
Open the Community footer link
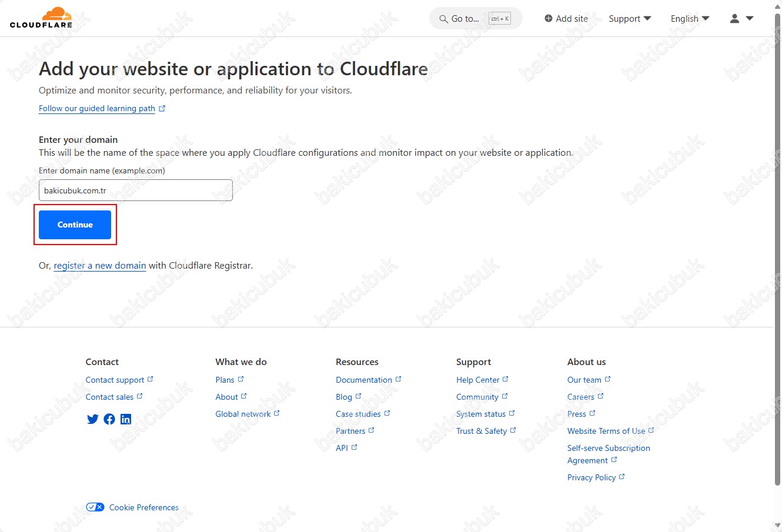tap(477, 397)
